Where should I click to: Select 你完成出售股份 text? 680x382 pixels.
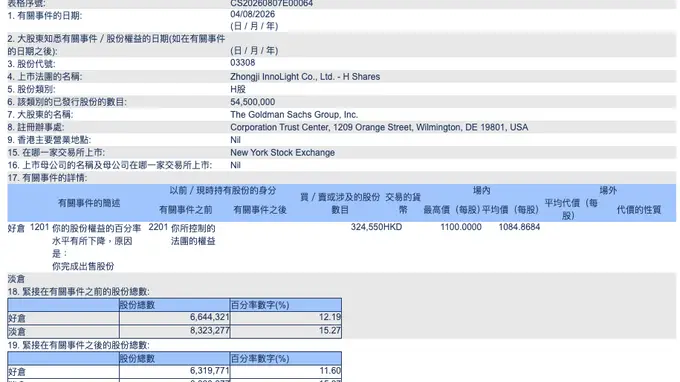point(83,266)
